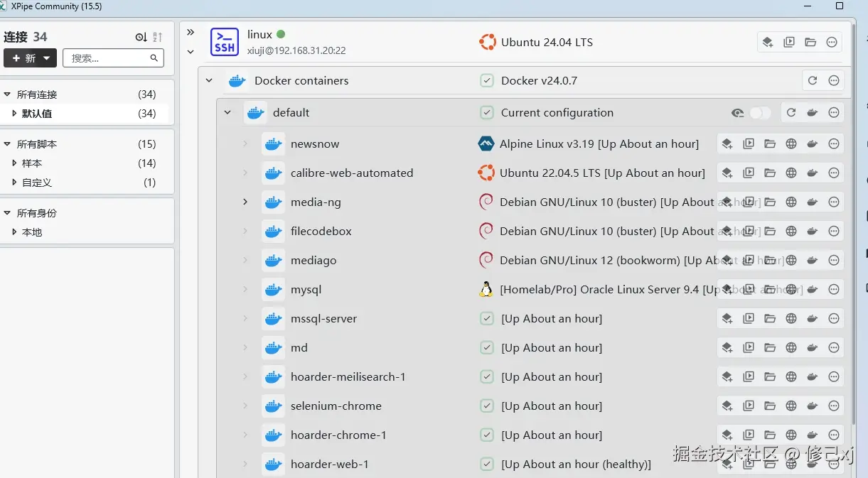This screenshot has width=868, height=478.
Task: Sort connections by date icon
Action: click(141, 37)
